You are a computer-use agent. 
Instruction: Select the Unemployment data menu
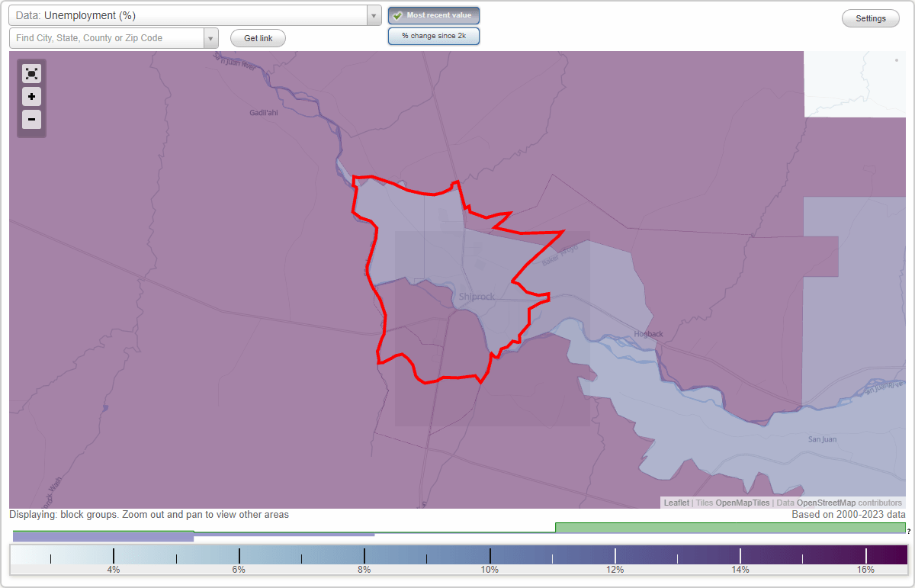(191, 14)
